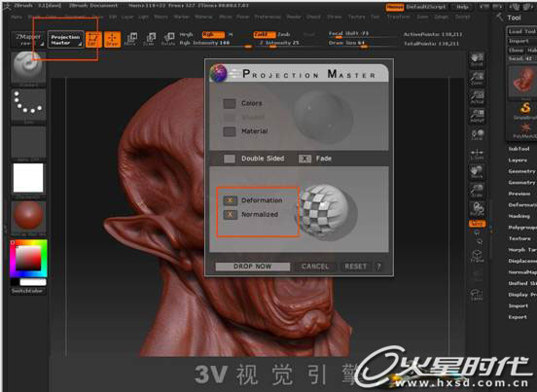Click the Projection Master help question mark
This screenshot has width=537, height=392.
click(x=378, y=266)
